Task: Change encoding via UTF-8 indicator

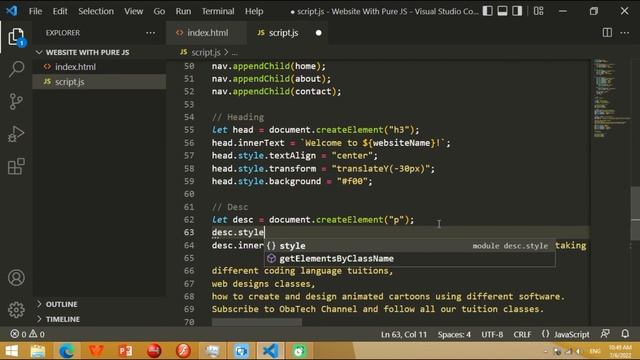Action: [x=492, y=334]
